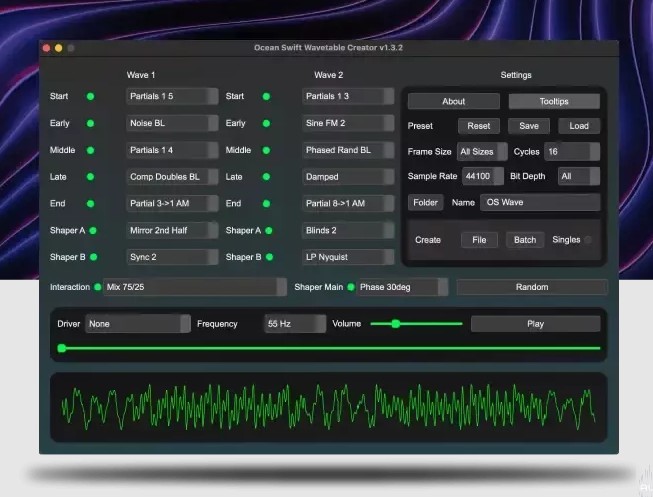
Task: Click the red close window button
Action: click(46, 48)
